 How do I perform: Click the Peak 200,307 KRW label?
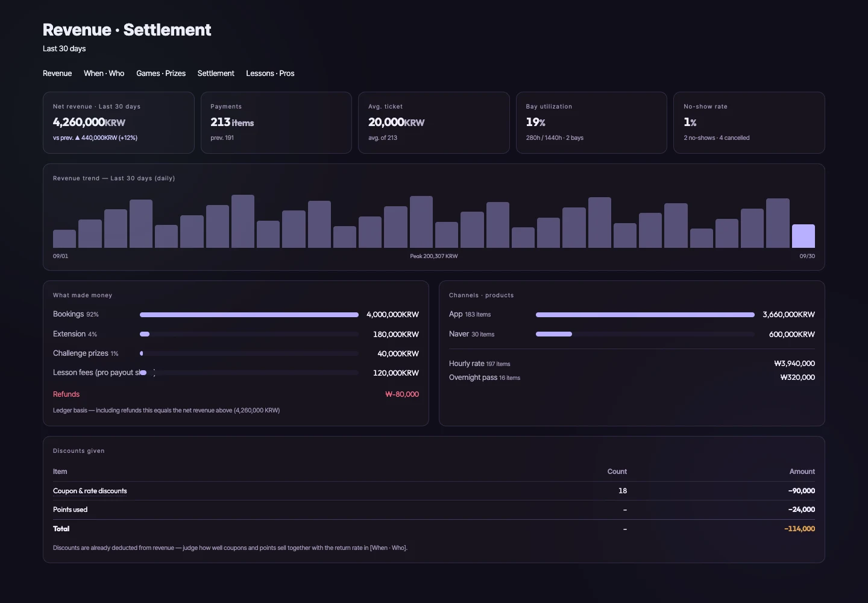tap(434, 256)
